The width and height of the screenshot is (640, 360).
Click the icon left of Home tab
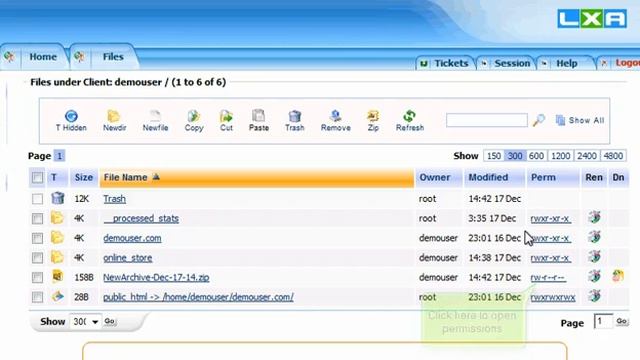9,57
